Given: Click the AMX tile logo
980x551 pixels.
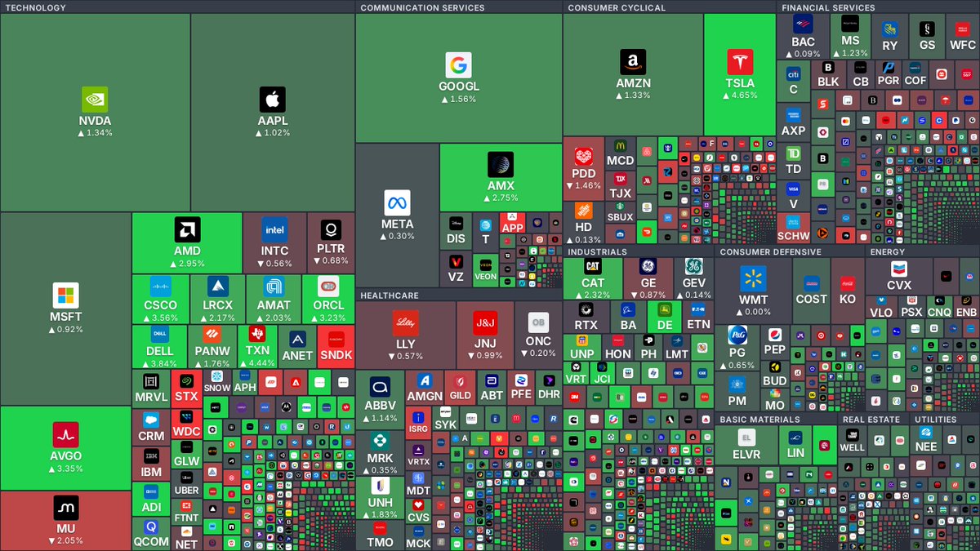Looking at the screenshot, I should pos(501,164).
